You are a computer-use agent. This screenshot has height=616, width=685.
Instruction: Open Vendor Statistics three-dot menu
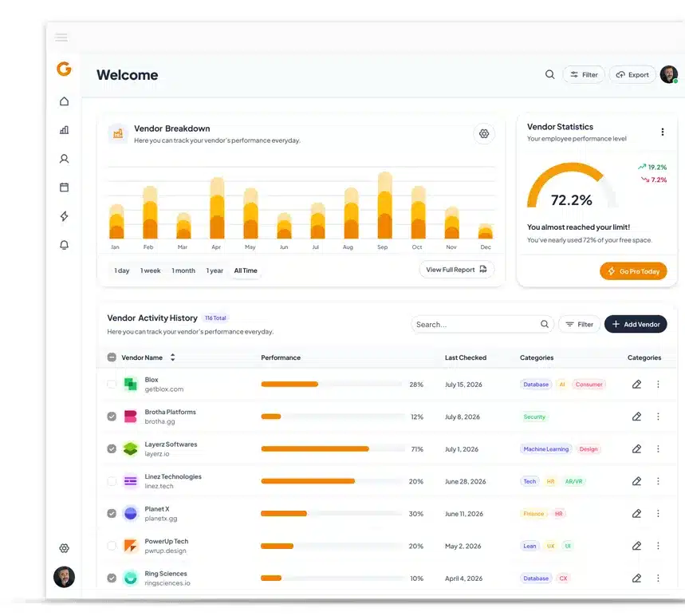(x=663, y=132)
